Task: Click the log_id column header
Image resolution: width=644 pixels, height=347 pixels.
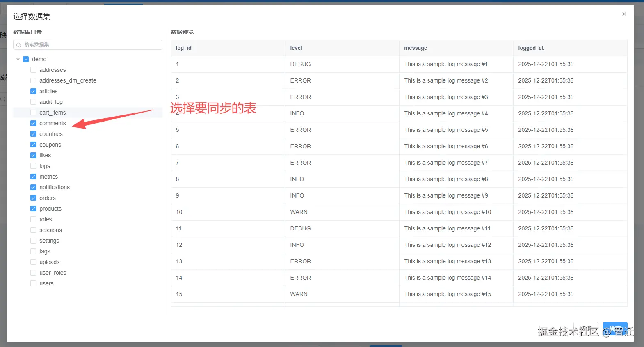Action: pos(228,48)
